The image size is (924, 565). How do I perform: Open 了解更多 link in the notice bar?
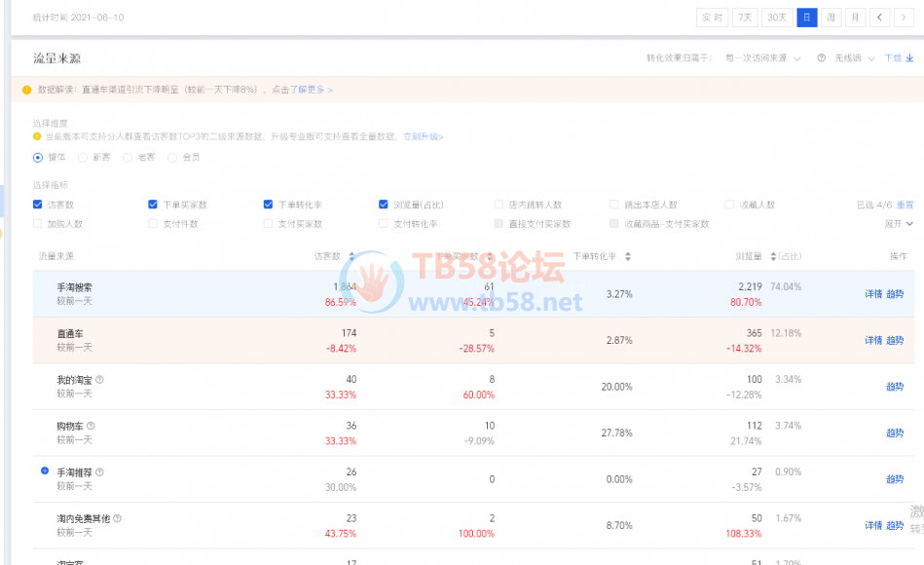[308, 88]
